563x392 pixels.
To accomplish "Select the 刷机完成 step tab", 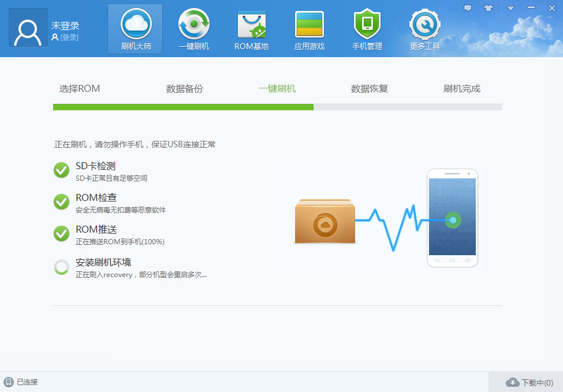I will [x=462, y=88].
